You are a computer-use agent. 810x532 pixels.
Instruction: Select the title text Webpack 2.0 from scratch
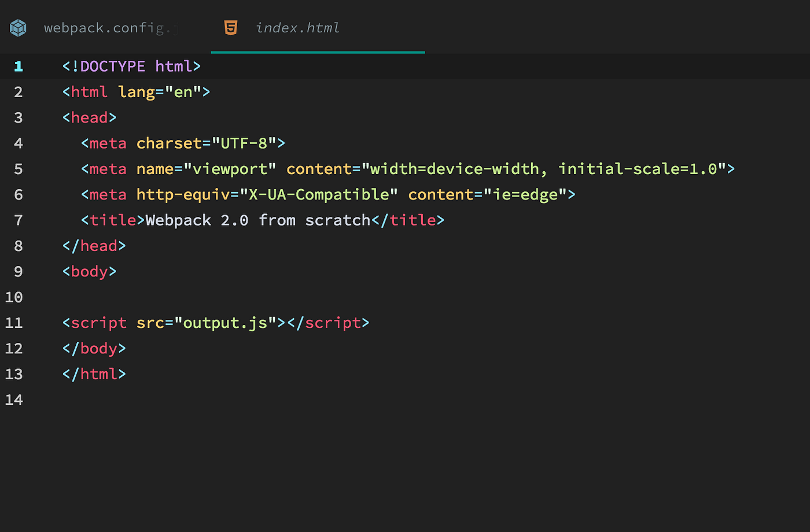pyautogui.click(x=257, y=220)
